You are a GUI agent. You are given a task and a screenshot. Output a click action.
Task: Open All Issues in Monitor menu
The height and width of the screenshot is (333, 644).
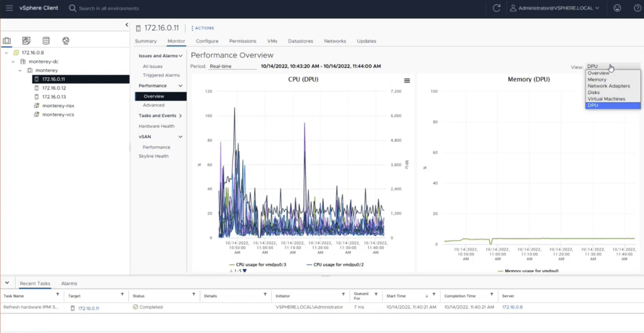click(153, 66)
